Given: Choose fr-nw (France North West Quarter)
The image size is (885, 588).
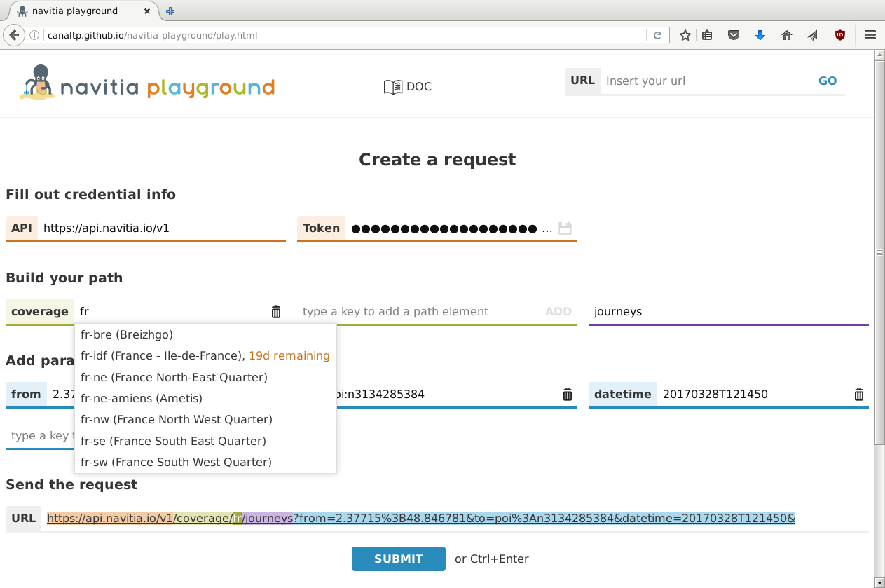Looking at the screenshot, I should [x=205, y=419].
